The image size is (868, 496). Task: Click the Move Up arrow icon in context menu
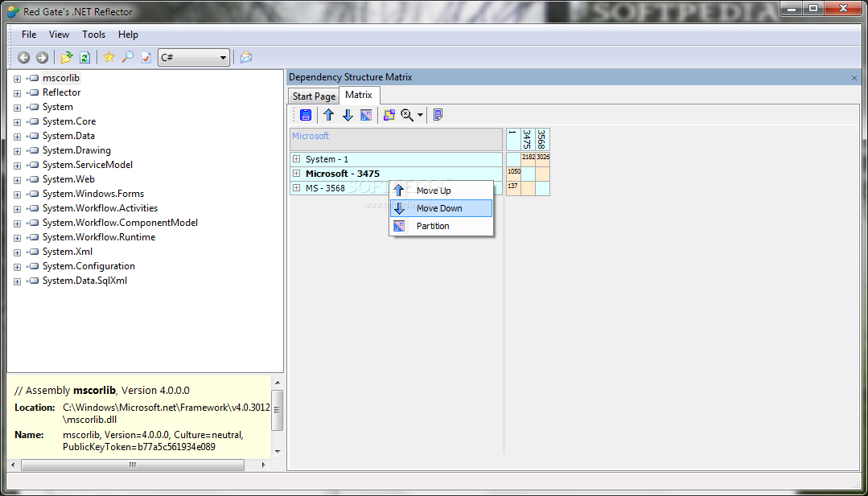(398, 191)
